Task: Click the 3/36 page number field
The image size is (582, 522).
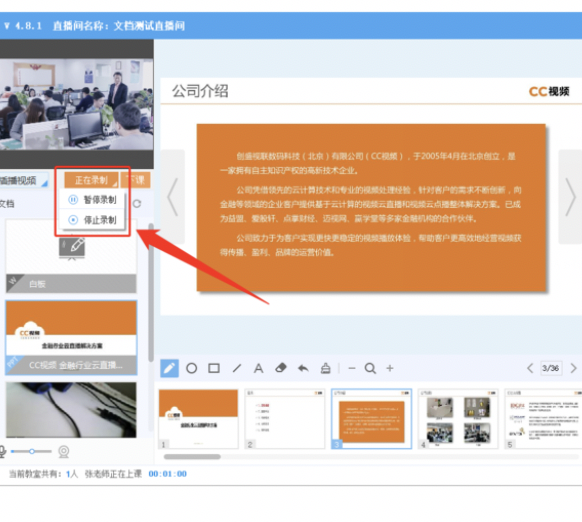Action: [550, 368]
